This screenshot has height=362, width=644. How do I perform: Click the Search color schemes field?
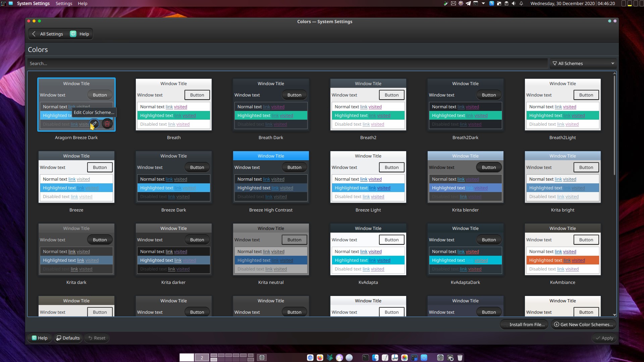coord(287,63)
